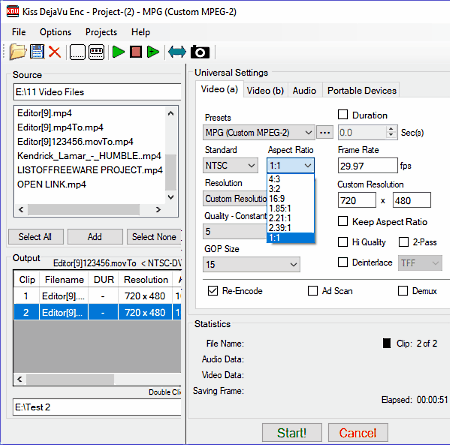450x445 pixels.
Task: Click the save floppy disk icon
Action: point(37,52)
